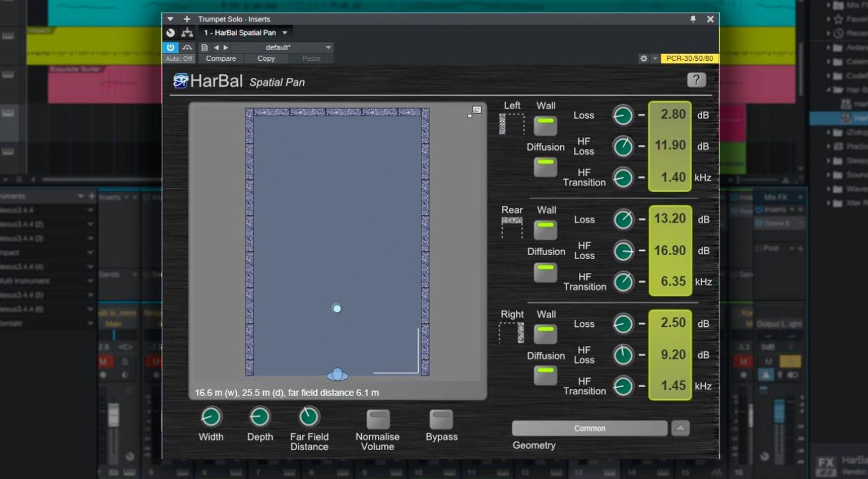Click the Left wall 11.90 dB value
The width and height of the screenshot is (868, 479).
click(x=670, y=145)
